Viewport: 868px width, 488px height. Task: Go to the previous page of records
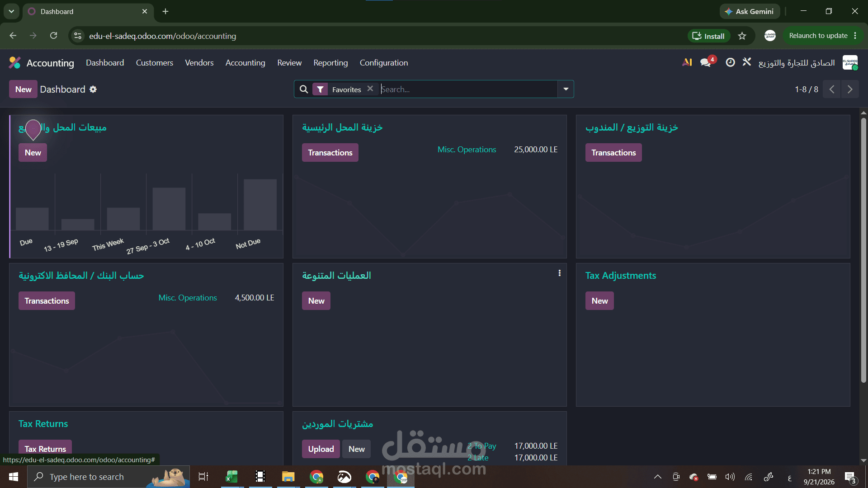(x=832, y=89)
